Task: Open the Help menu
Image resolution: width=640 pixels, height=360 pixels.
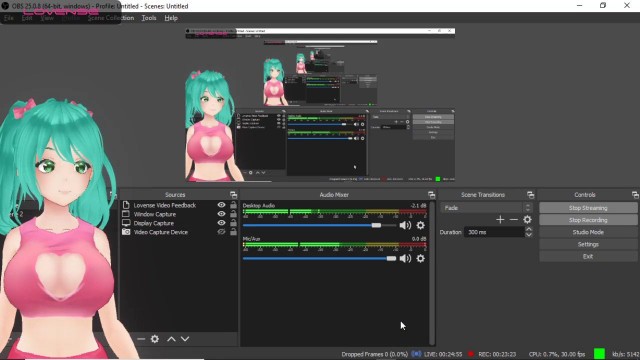Action: click(x=171, y=18)
